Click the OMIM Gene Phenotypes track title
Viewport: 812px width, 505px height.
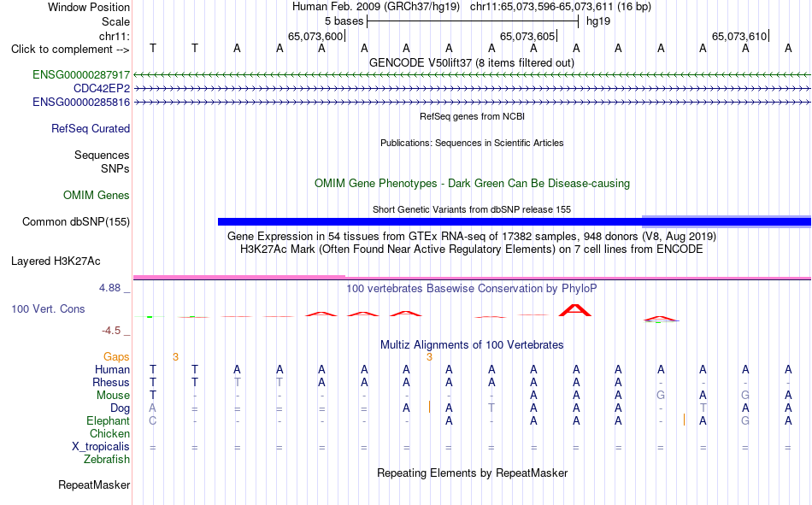[473, 184]
